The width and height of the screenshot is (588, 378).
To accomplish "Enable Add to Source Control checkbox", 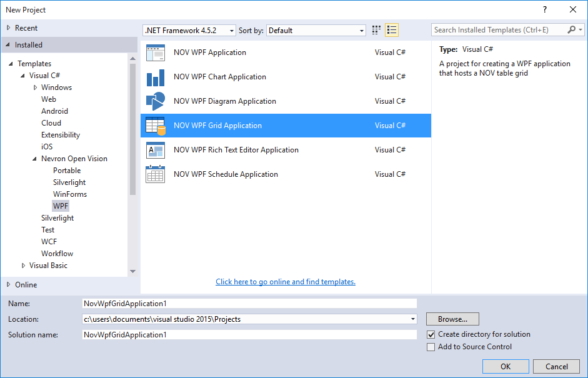I will coord(431,347).
